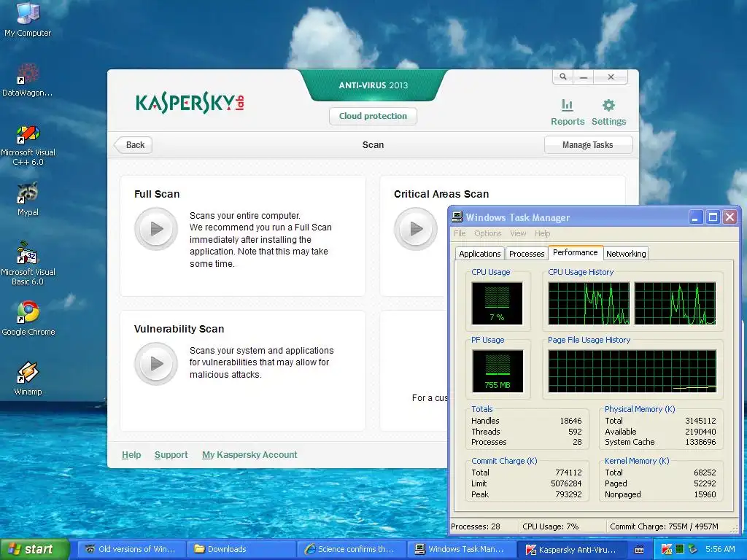The height and width of the screenshot is (560, 747).
Task: Click Physical Memory Available value 2190440
Action: tap(700, 432)
